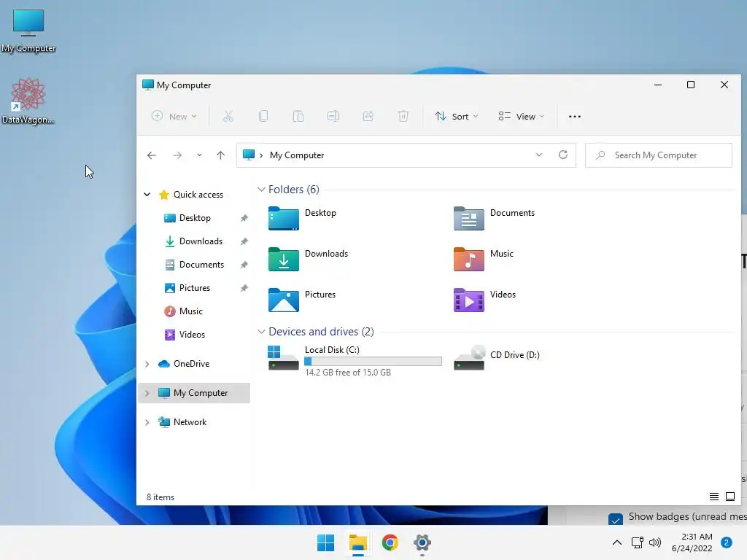Go back with the left arrow
The width and height of the screenshot is (747, 560).
(x=152, y=155)
